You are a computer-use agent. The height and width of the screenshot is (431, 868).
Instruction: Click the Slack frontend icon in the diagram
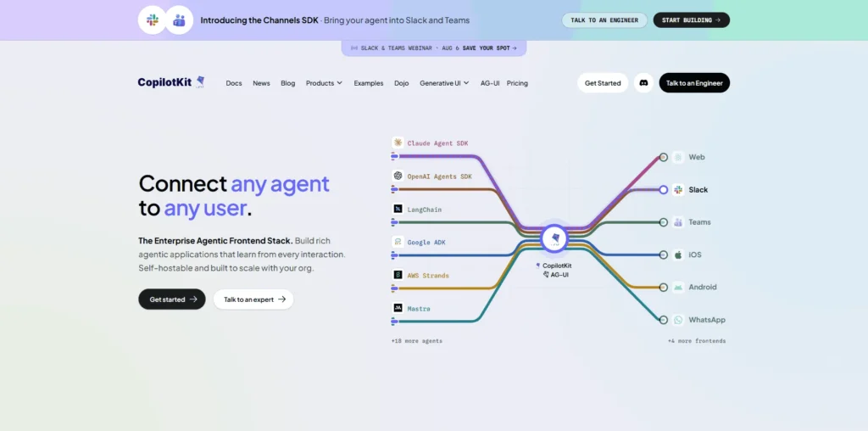(x=678, y=190)
